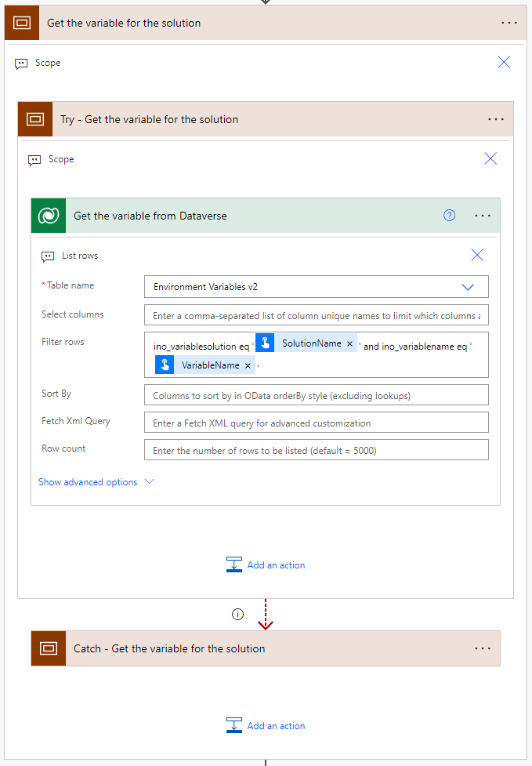Click the Row count input field
The image size is (532, 766).
(316, 450)
